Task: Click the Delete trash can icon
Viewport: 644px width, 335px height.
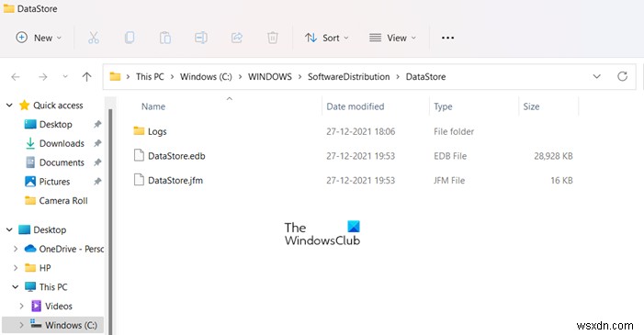Action: click(x=272, y=38)
